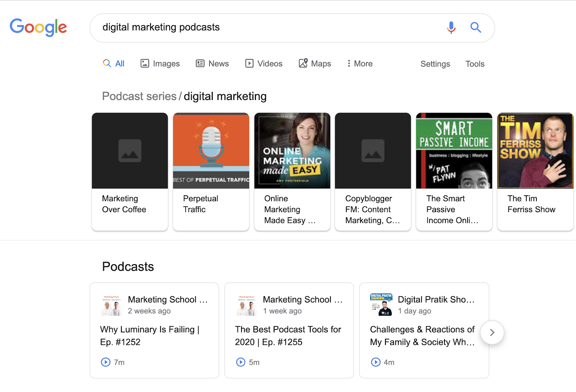Click Marketing School avatar on 1 week ago card
576x392 pixels.
tap(246, 305)
